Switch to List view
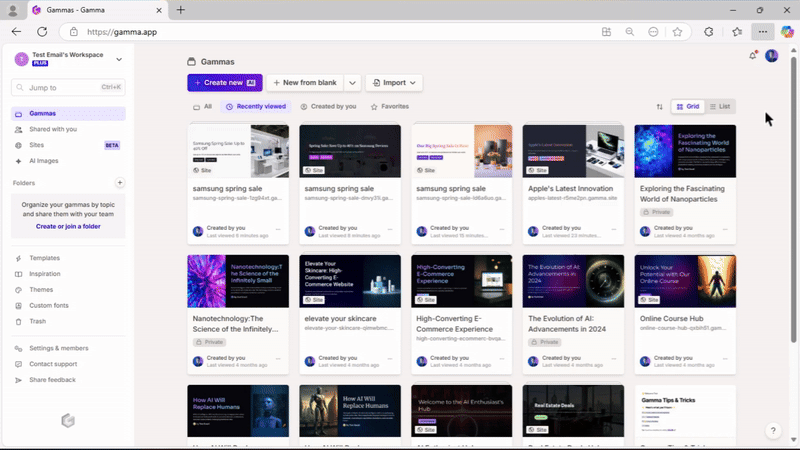This screenshot has width=800, height=450. pos(720,106)
